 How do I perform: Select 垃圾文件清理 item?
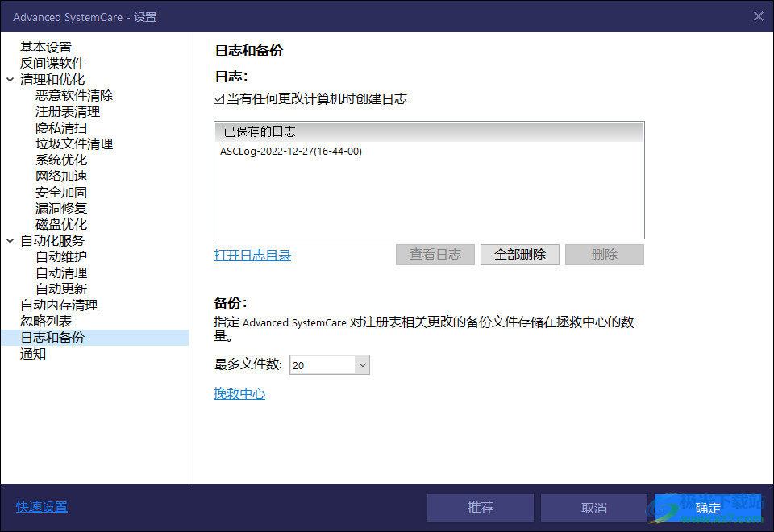click(74, 144)
